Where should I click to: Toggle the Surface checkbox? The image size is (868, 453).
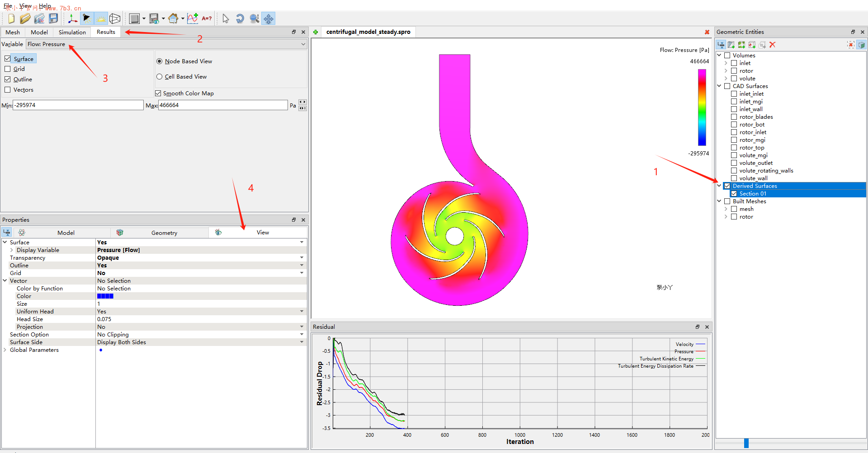click(8, 59)
